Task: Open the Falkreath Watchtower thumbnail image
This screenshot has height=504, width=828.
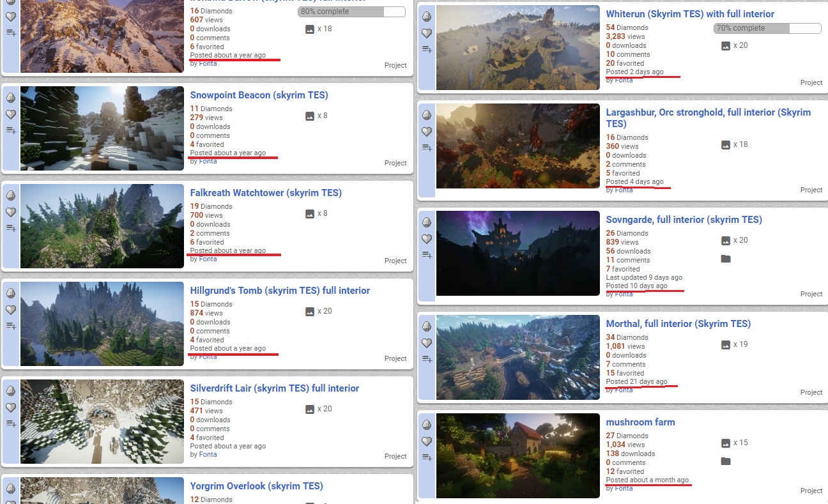Action: coord(102,226)
